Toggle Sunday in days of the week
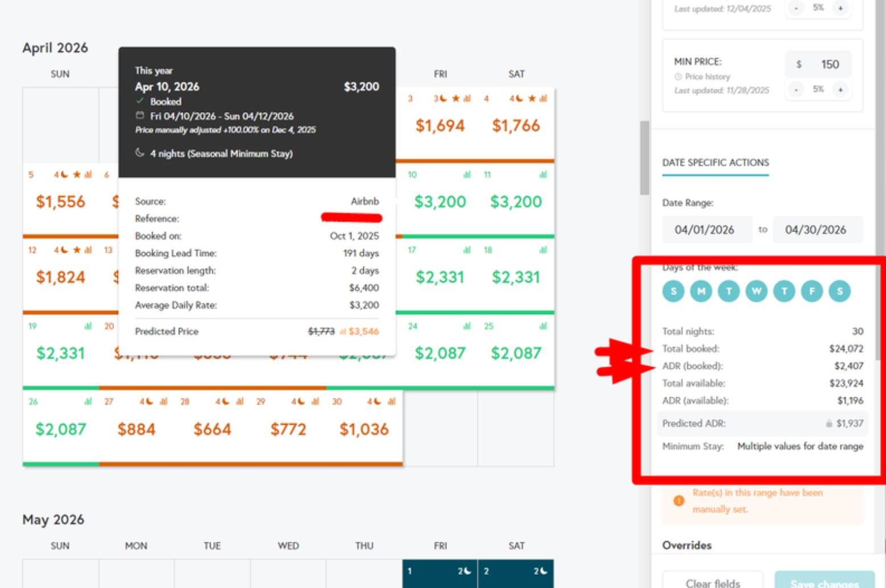The width and height of the screenshot is (886, 588). (673, 291)
